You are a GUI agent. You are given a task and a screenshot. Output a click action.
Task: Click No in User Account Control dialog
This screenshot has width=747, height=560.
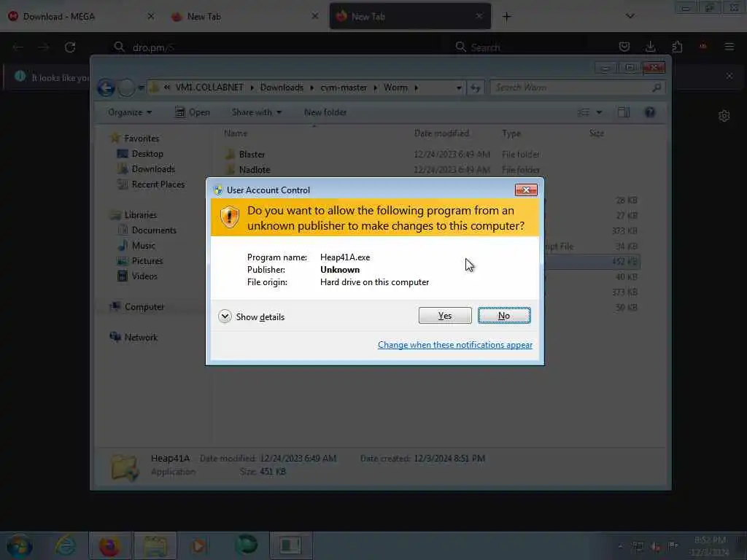click(504, 316)
